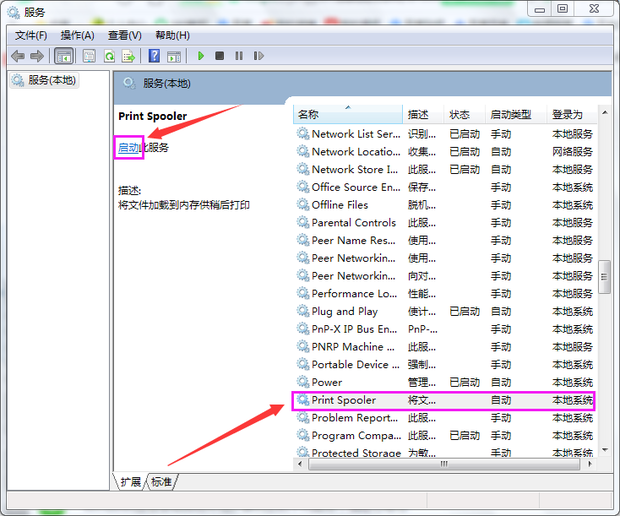Toggle the show/hide console tree button
Viewport: 620px width, 516px height.
coord(64,56)
